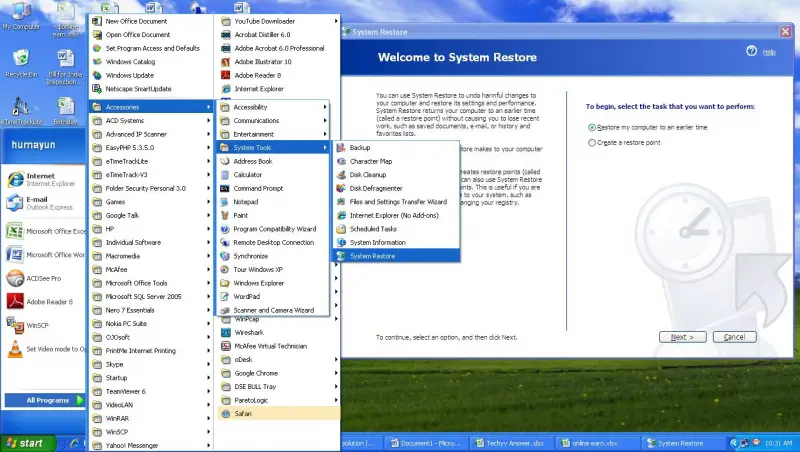Open Disk Cleanup utility

pos(396,174)
